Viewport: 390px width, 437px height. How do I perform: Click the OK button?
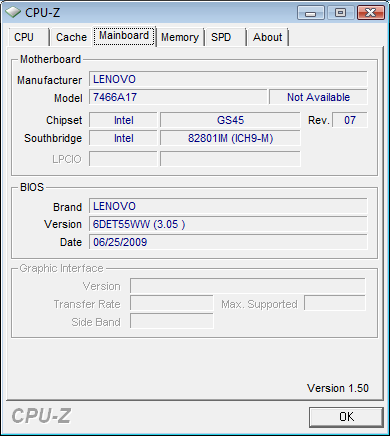coord(346,417)
